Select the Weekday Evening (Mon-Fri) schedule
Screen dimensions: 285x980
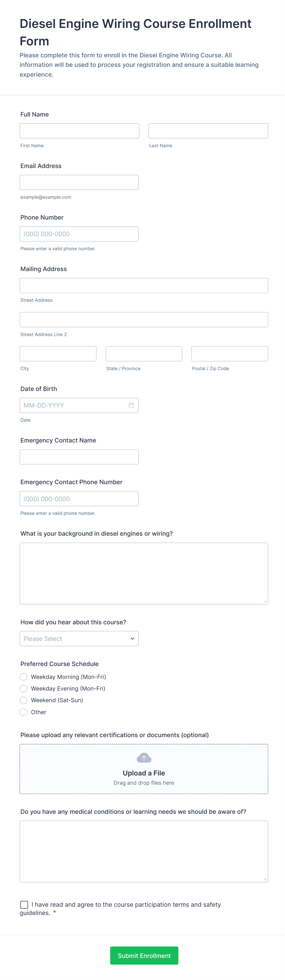point(23,689)
